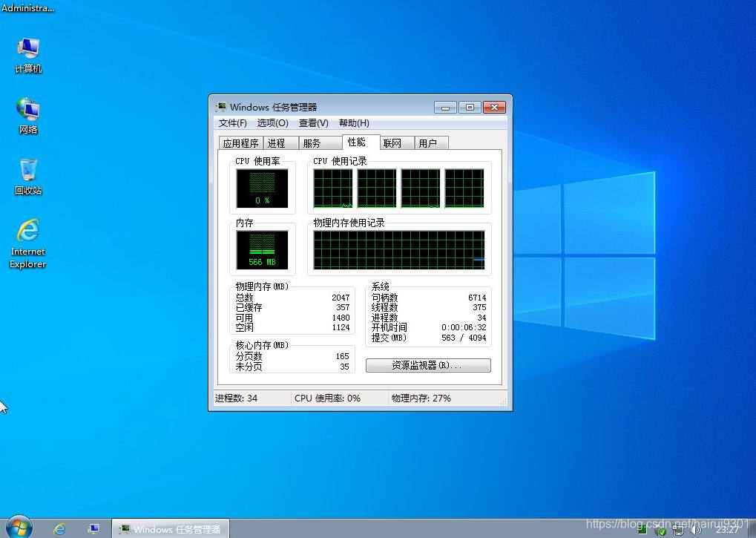Image resolution: width=756 pixels, height=538 pixels.
Task: Launch Internet Explorer from the taskbar
Action: tap(60, 529)
